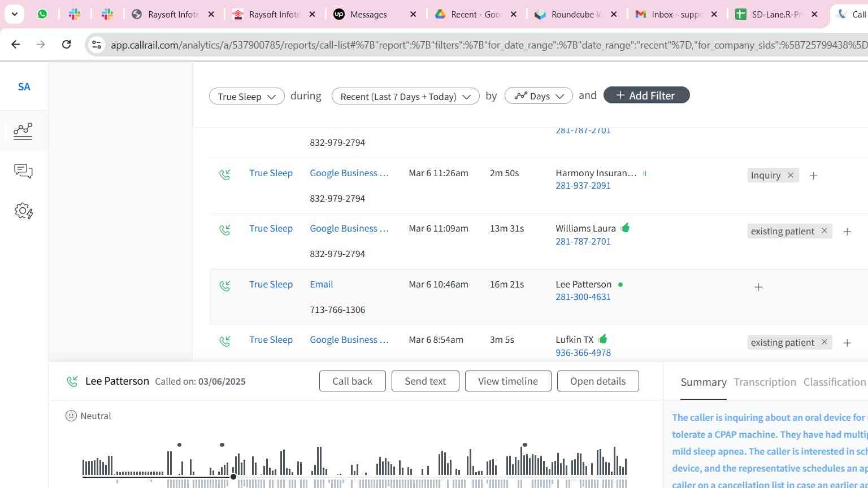Open Google Business source in Mar 6 11:09am row

tap(349, 228)
